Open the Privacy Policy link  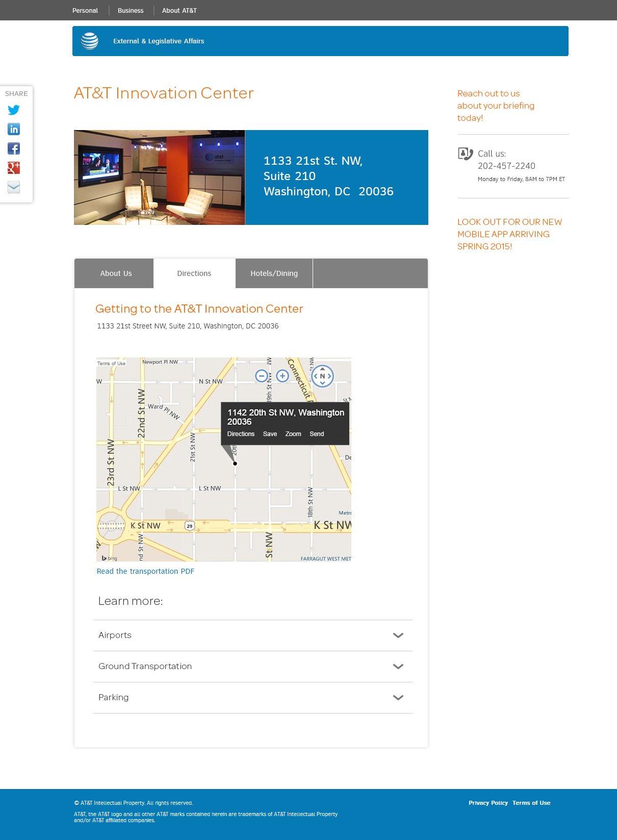click(x=488, y=803)
